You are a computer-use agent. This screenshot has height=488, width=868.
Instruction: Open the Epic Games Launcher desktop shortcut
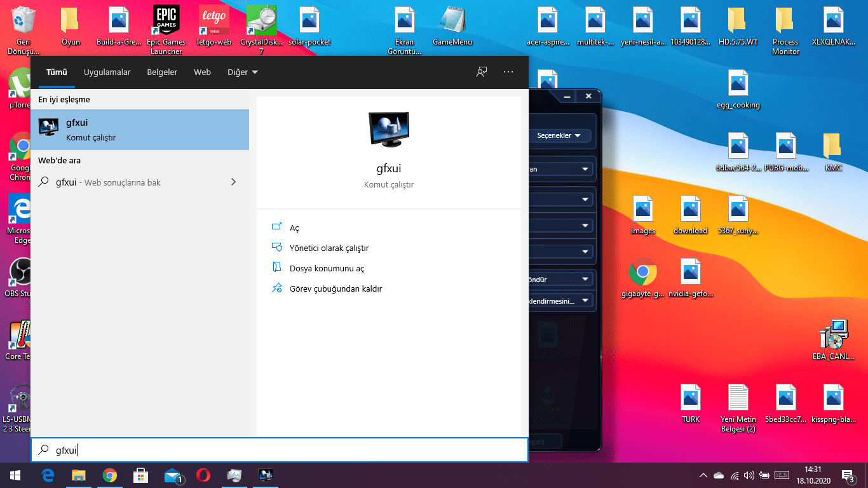click(x=166, y=30)
